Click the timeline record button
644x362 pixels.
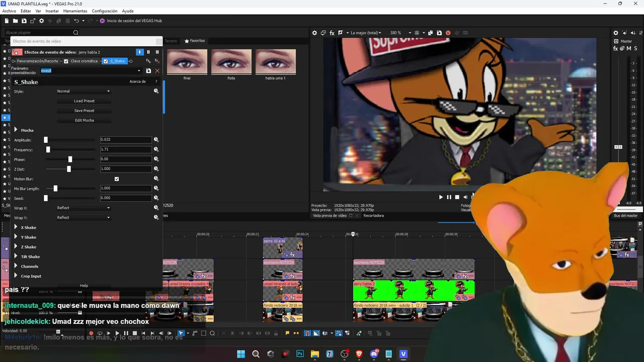(91, 333)
